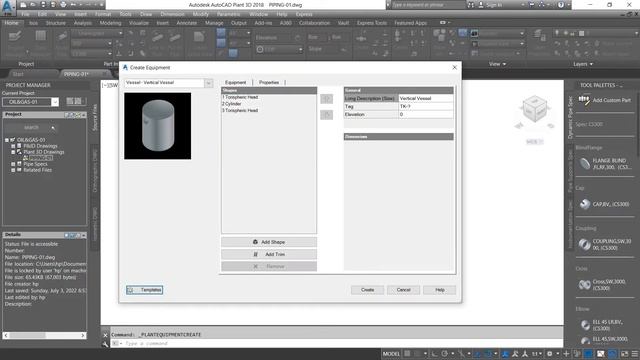Viewport: 640px width, 360px height.
Task: Collapse the OIL&GAS-01 project tree root
Action: 7,140
